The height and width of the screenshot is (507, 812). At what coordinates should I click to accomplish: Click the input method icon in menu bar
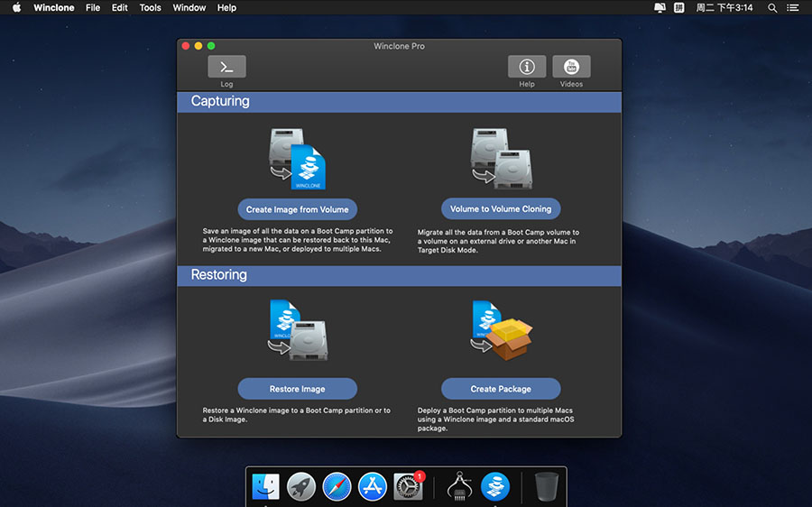pos(678,8)
